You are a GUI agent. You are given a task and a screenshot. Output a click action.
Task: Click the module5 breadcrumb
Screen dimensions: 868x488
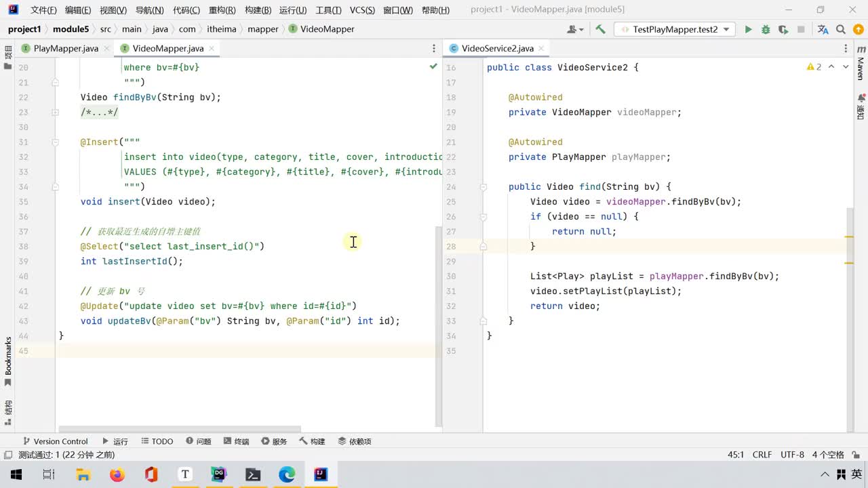click(x=71, y=29)
